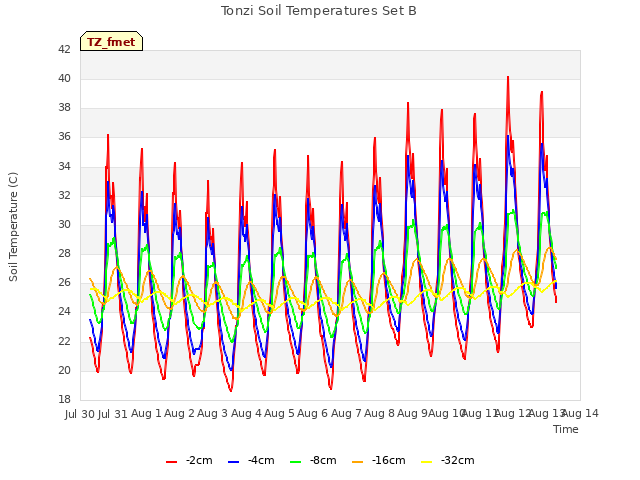Click the Aug 4 x-axis date label
Image resolution: width=640 pixels, height=480 pixels.
[x=246, y=414]
